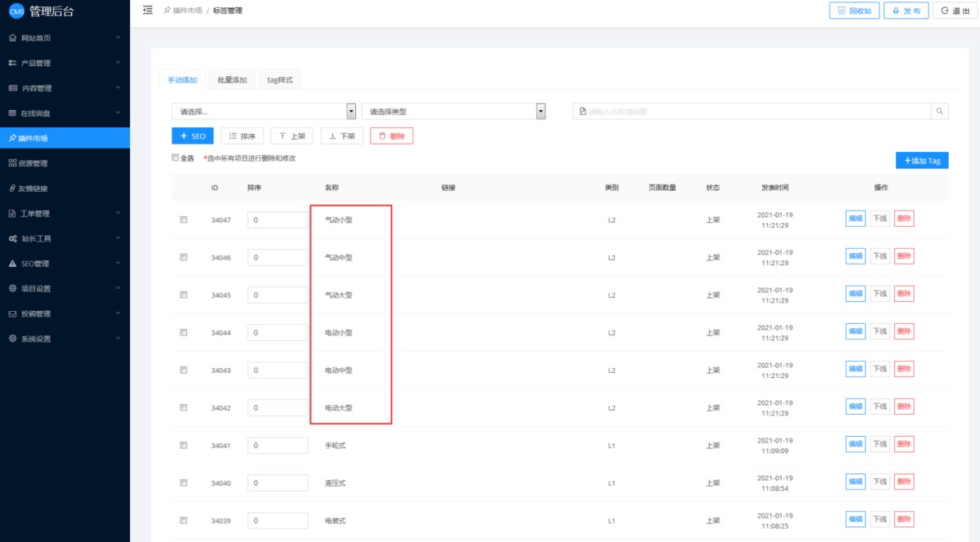Image resolution: width=980 pixels, height=542 pixels.
Task: Click 下线 for the 液压式 row
Action: (x=880, y=482)
